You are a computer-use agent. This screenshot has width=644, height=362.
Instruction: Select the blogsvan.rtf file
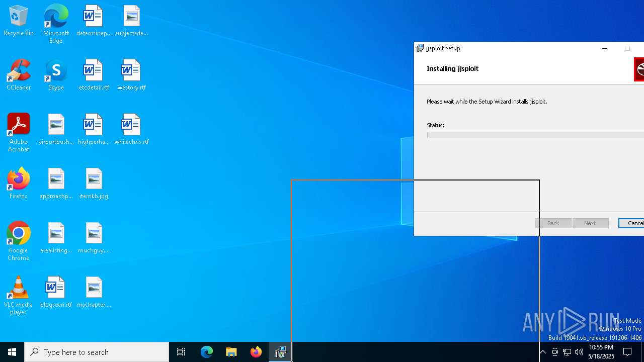(x=56, y=293)
